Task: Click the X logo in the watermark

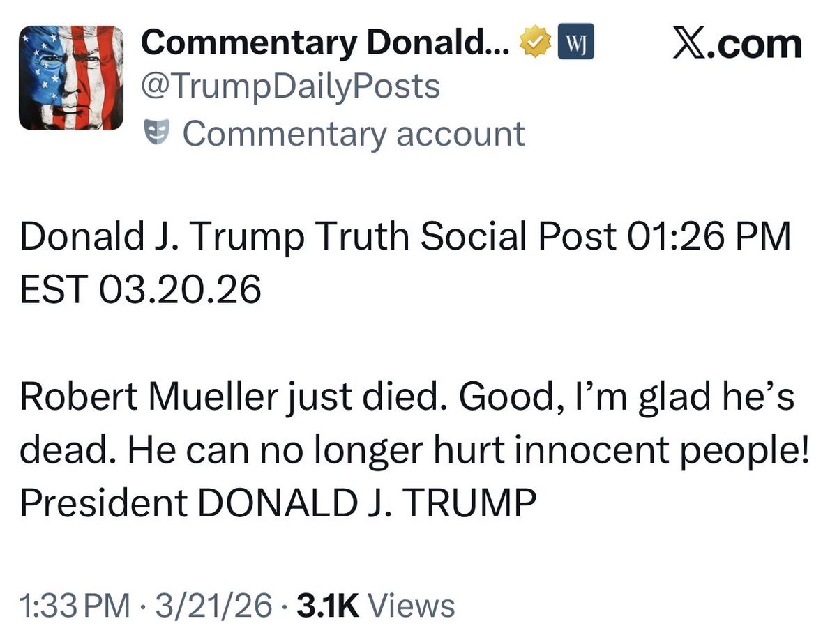Action: 689,44
